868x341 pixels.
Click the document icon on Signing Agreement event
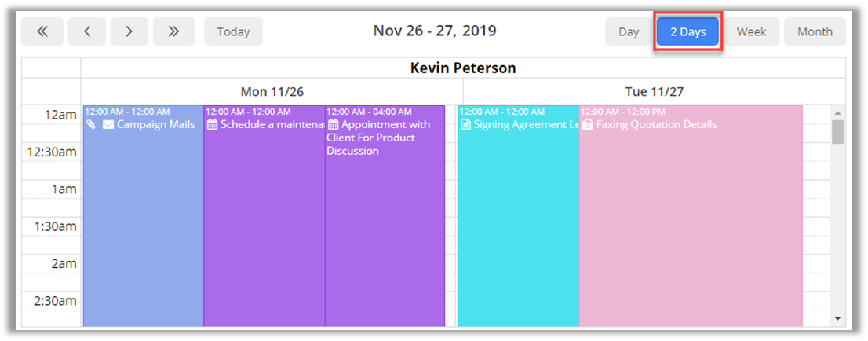click(466, 125)
